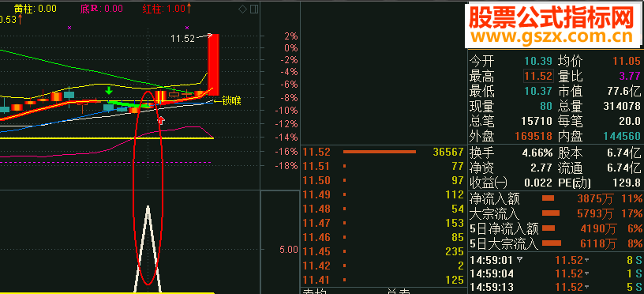Click order volume 112 at 11.49
The image size is (644, 294).
point(455,195)
